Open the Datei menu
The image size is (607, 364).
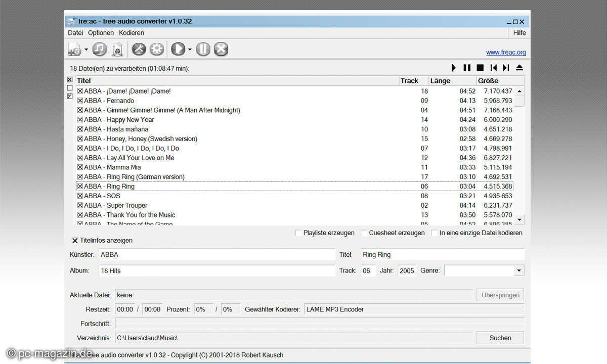click(75, 33)
